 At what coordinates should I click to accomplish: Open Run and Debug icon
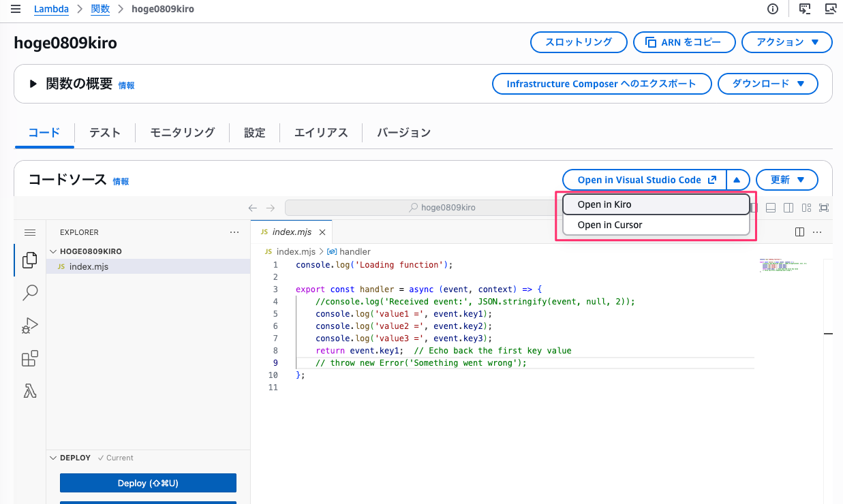tap(30, 326)
